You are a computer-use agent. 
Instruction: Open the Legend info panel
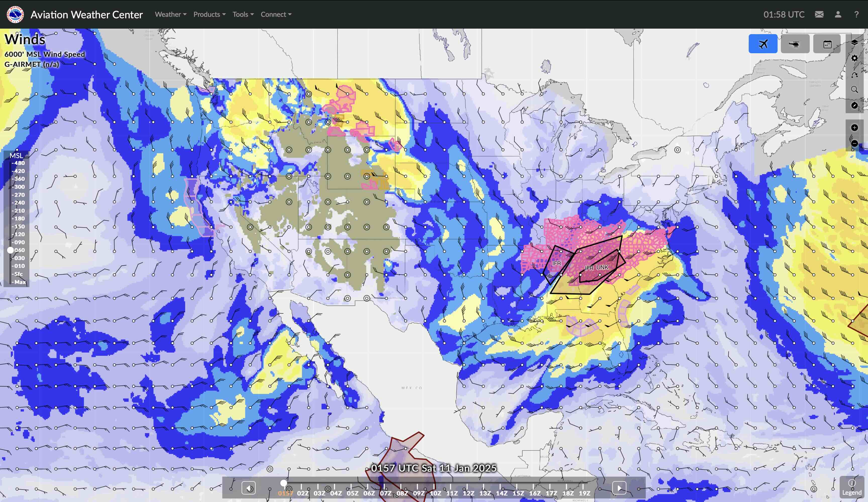pyautogui.click(x=851, y=487)
